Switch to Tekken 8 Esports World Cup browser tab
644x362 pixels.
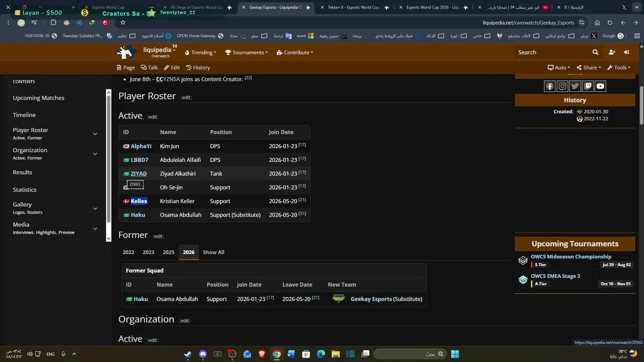pos(353,8)
